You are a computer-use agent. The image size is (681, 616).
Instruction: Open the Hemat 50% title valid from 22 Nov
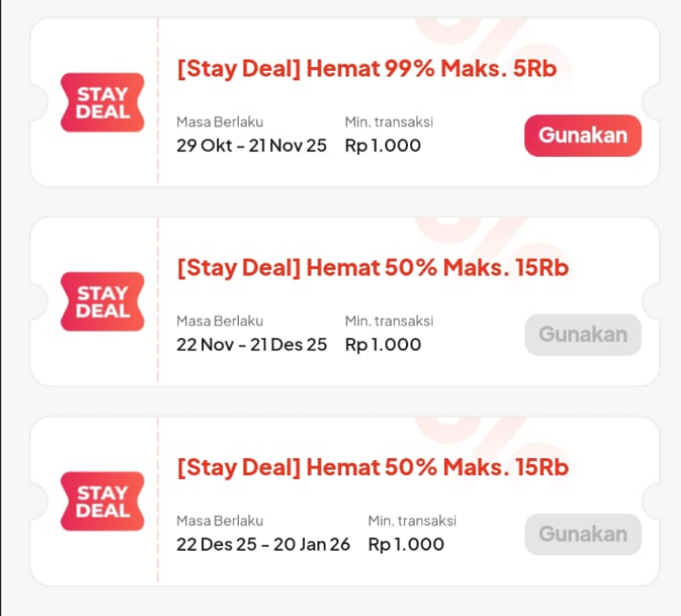tap(373, 268)
